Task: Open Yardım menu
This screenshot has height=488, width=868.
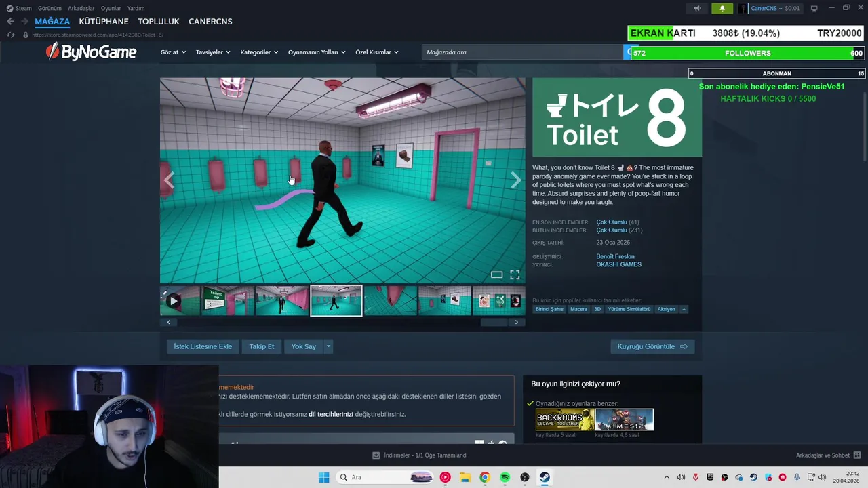Action: coord(136,8)
